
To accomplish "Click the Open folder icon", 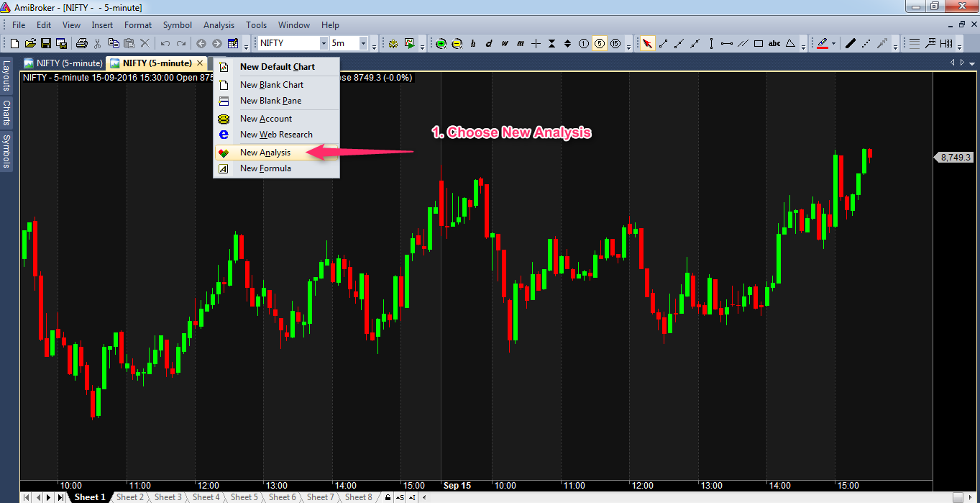I will [32, 43].
